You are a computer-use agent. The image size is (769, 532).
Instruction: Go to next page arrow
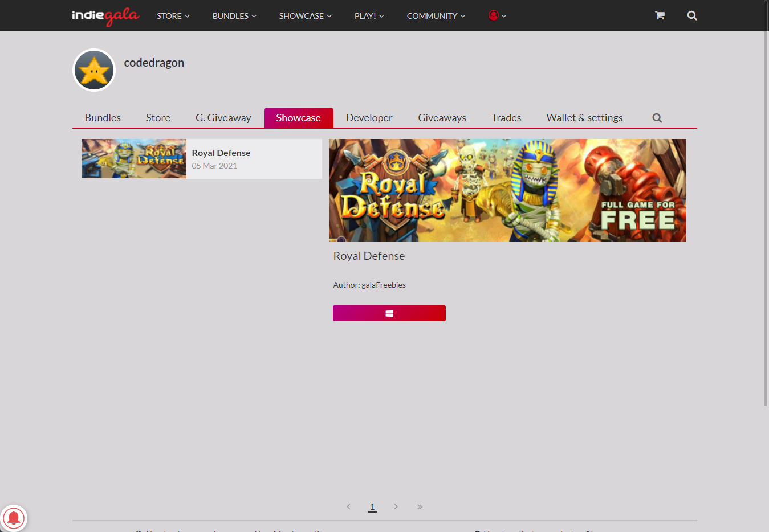[396, 506]
